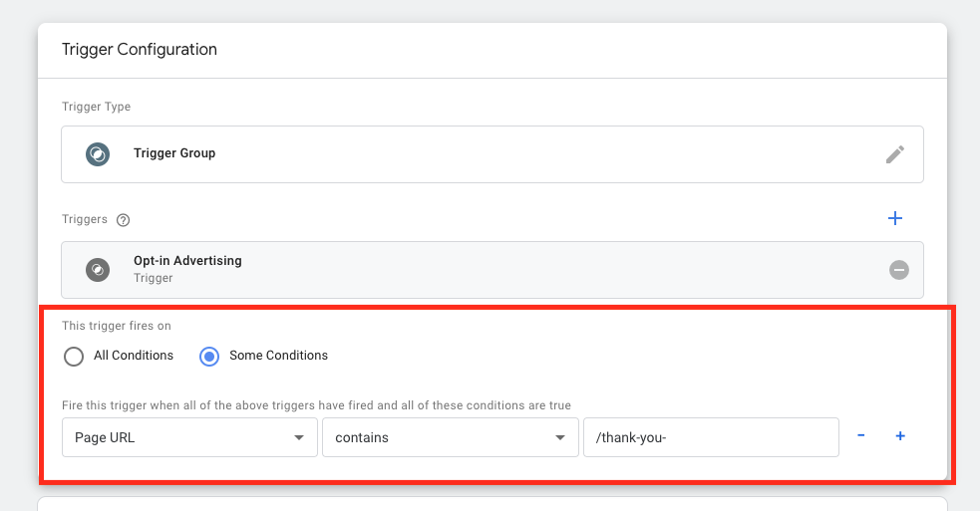Image resolution: width=980 pixels, height=511 pixels.
Task: Edit the Trigger Group type with pencil icon
Action: tap(895, 154)
